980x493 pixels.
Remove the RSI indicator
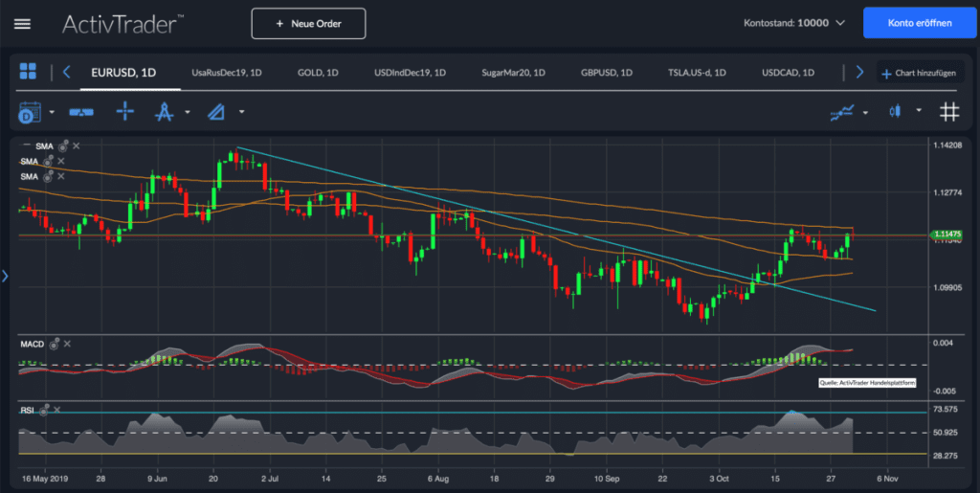[x=56, y=410]
